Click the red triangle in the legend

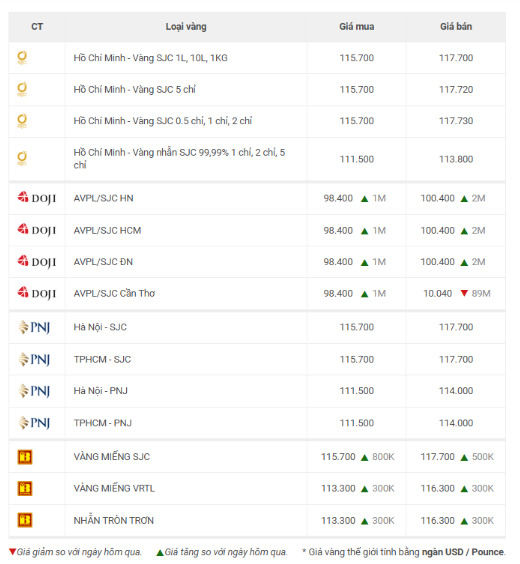[13, 552]
